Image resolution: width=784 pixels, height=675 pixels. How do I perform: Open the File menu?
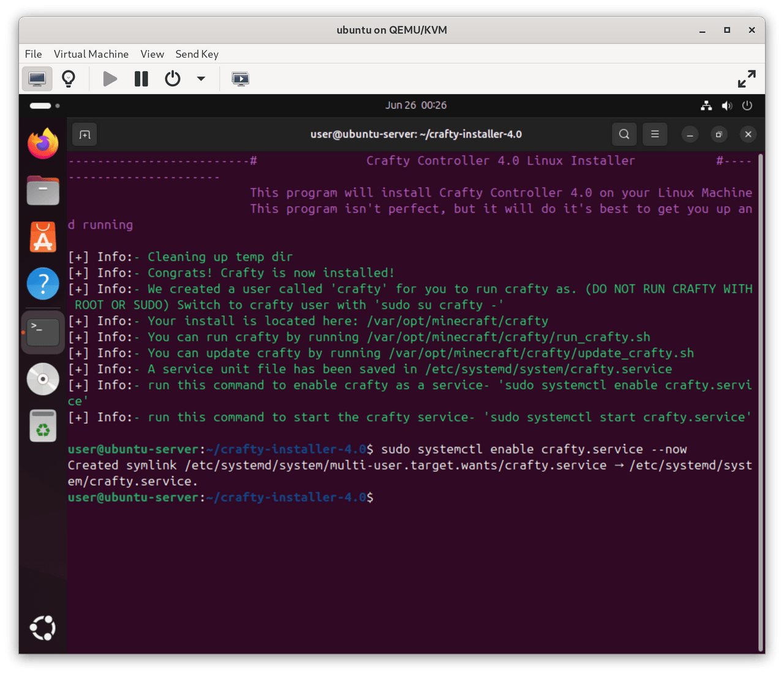34,54
